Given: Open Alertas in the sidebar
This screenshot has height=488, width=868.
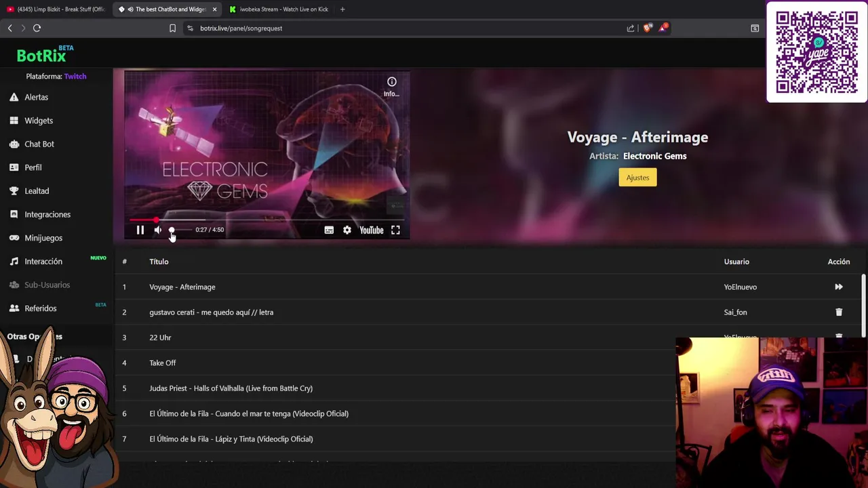Looking at the screenshot, I should [x=36, y=97].
